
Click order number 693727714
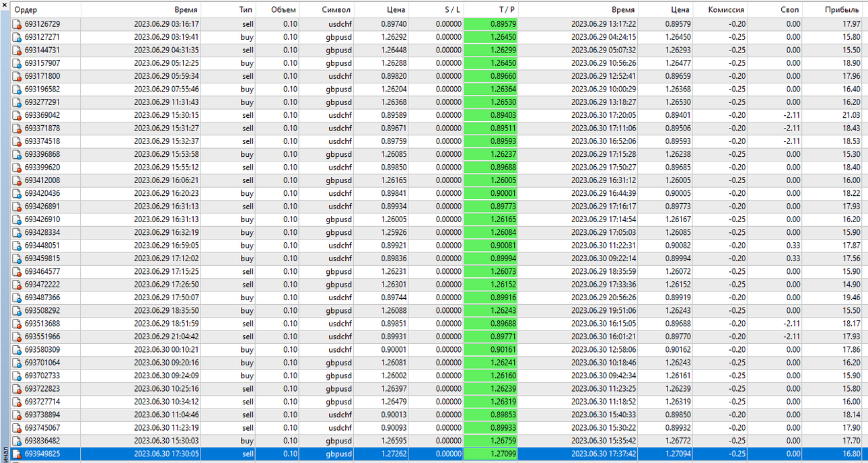pyautogui.click(x=42, y=402)
